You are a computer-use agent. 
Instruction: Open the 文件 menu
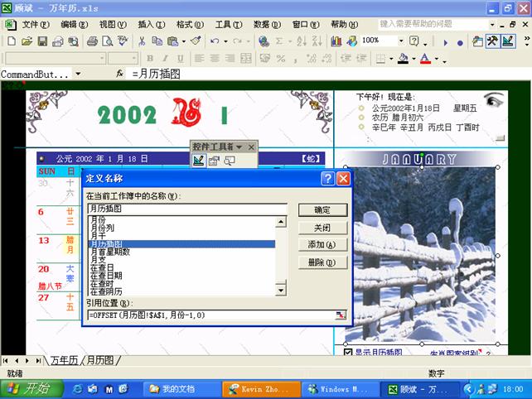click(x=36, y=24)
